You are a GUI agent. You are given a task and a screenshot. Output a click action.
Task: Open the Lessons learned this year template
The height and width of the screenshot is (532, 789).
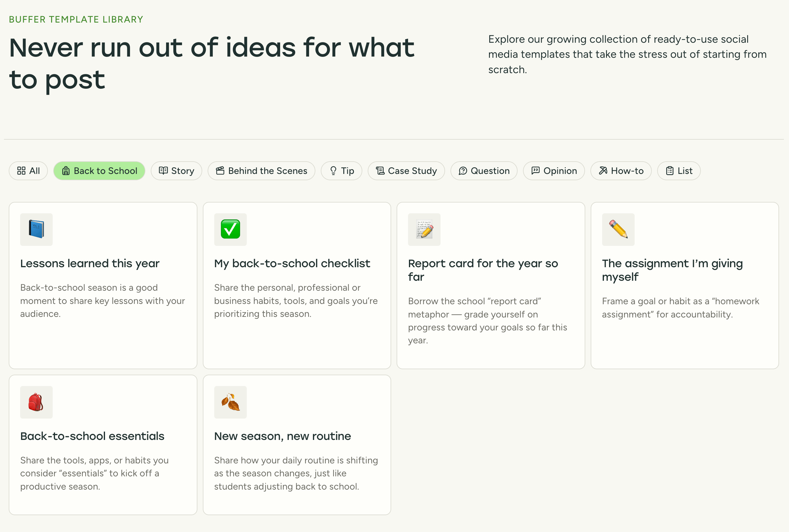(103, 285)
